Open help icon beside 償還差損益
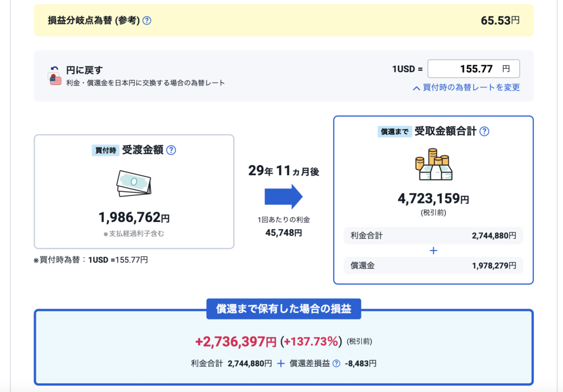Viewport: 563px width, 392px height. click(336, 363)
